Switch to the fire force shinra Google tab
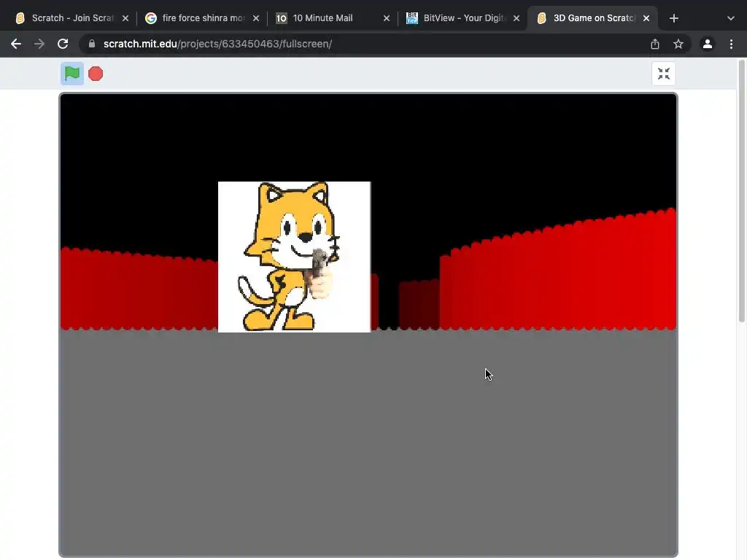The image size is (747, 560). (x=203, y=18)
